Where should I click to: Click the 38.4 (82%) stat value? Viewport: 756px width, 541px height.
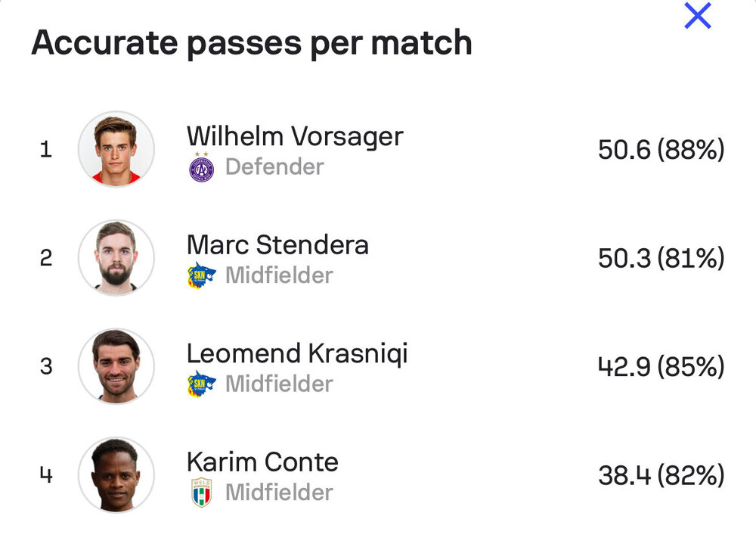661,475
